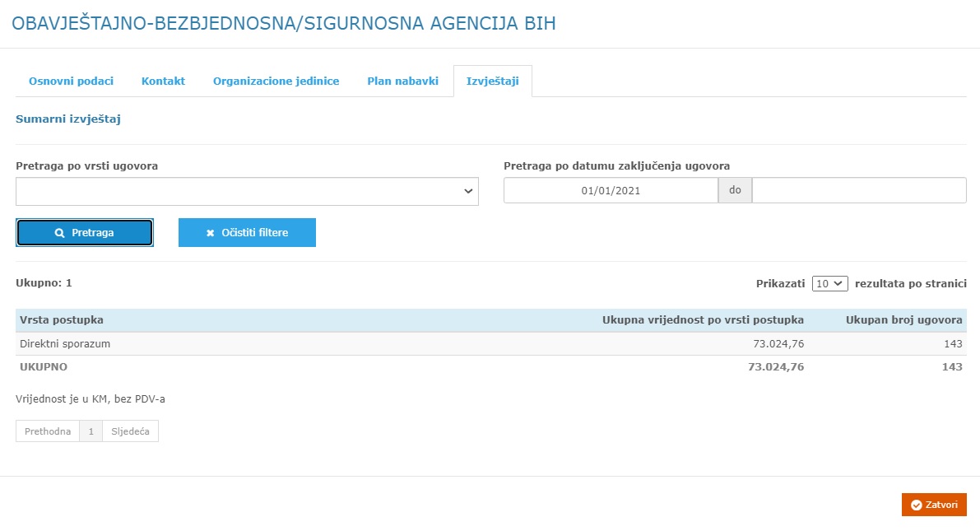Click the Zatvori close button
Viewport: 980px width, 531px height.
[934, 505]
